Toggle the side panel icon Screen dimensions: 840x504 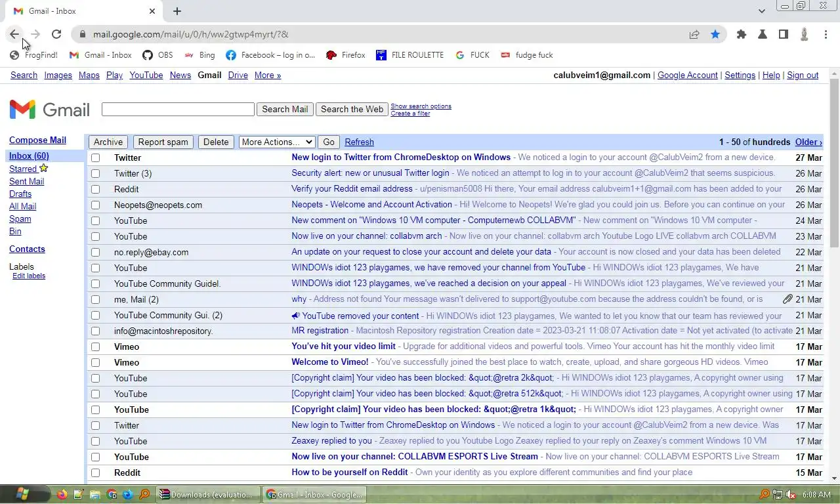[784, 34]
